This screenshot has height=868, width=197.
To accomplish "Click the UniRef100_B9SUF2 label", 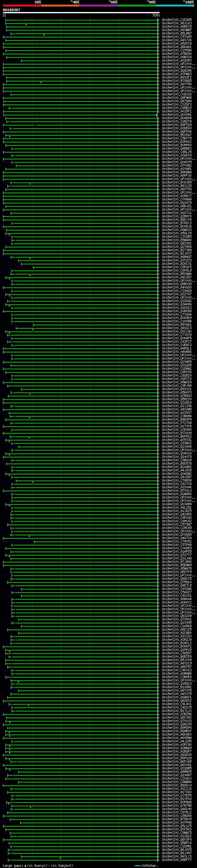I will click(176, 78).
